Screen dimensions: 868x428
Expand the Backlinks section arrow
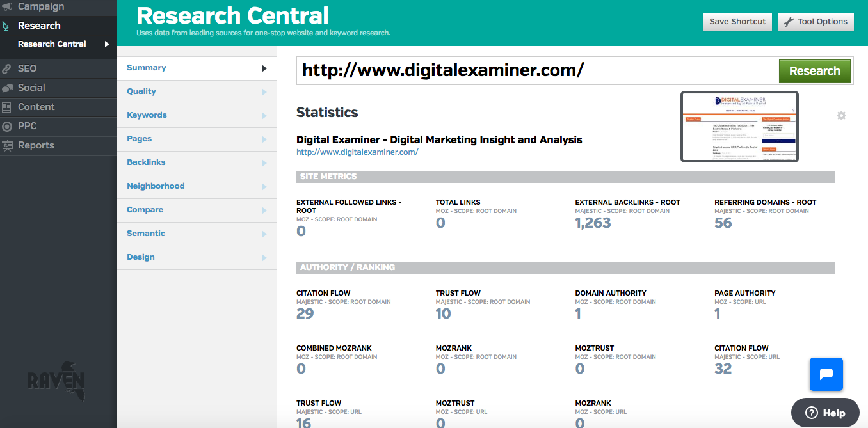264,163
